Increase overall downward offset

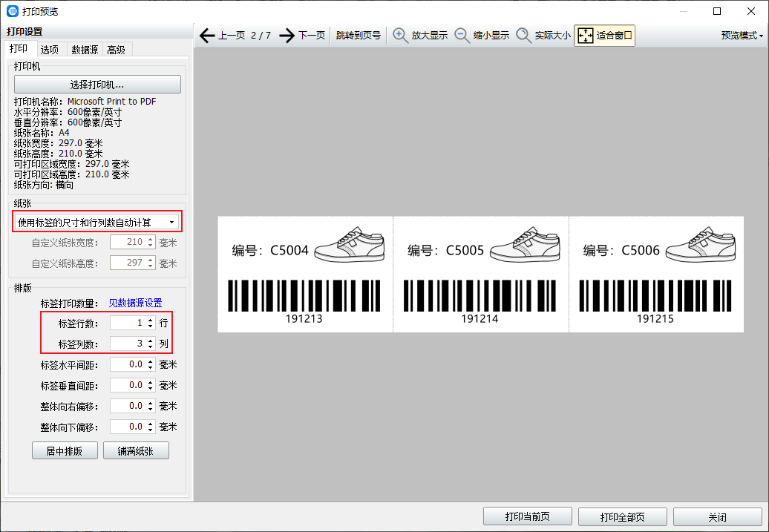[x=151, y=424]
